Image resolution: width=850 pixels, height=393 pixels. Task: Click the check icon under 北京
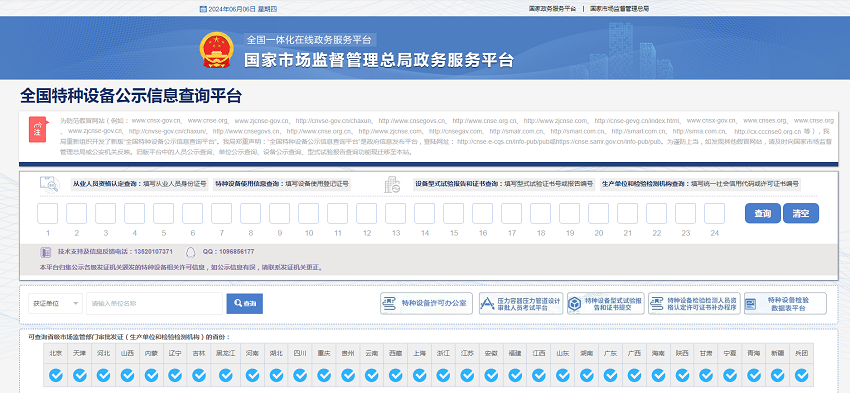[56, 375]
